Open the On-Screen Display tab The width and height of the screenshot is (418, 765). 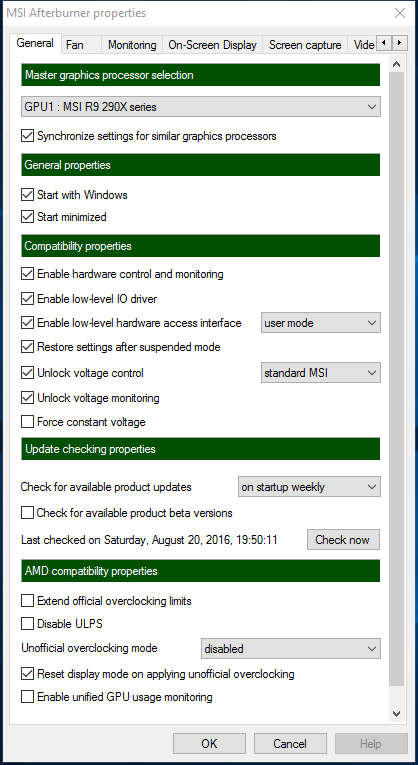212,45
